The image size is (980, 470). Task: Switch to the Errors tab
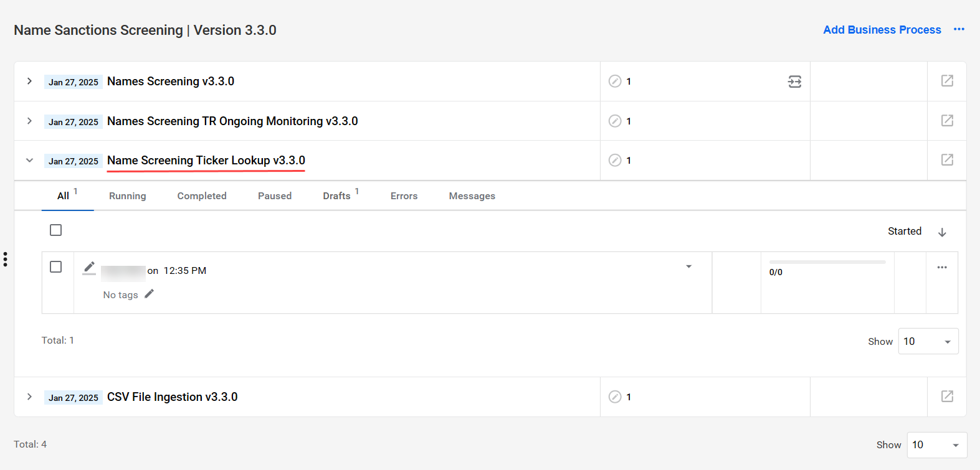404,195
